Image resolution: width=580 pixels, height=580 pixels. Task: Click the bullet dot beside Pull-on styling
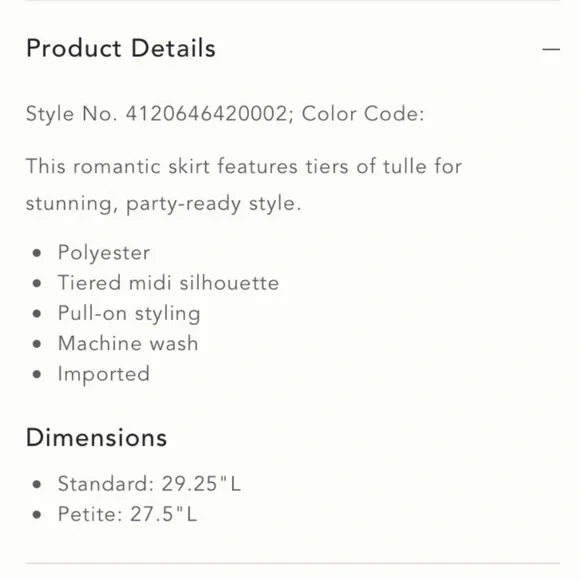[37, 314]
